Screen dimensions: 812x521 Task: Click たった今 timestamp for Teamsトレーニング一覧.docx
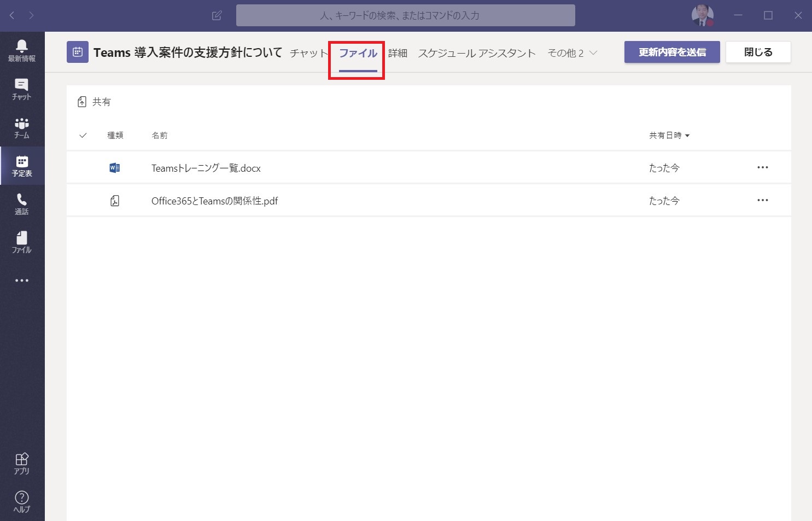point(664,168)
